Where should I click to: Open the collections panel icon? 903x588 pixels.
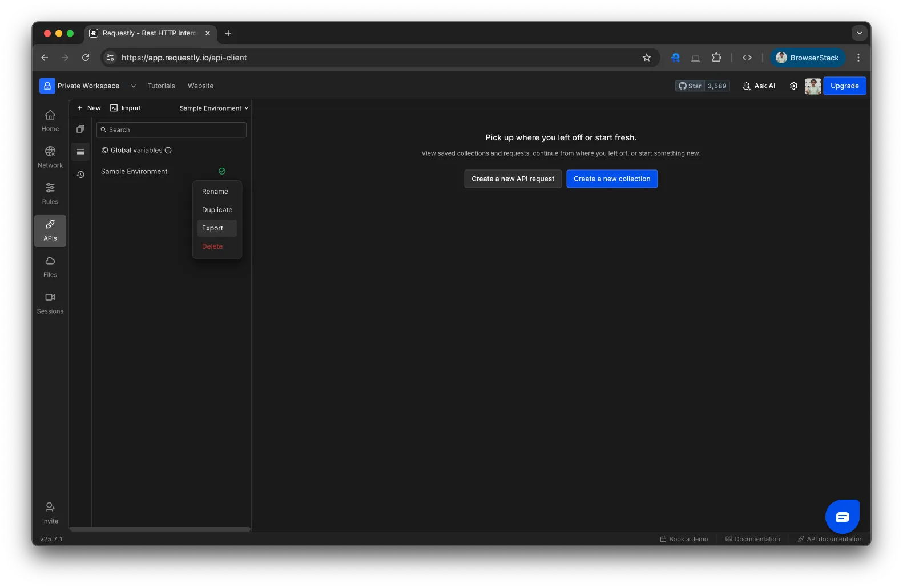click(x=80, y=129)
